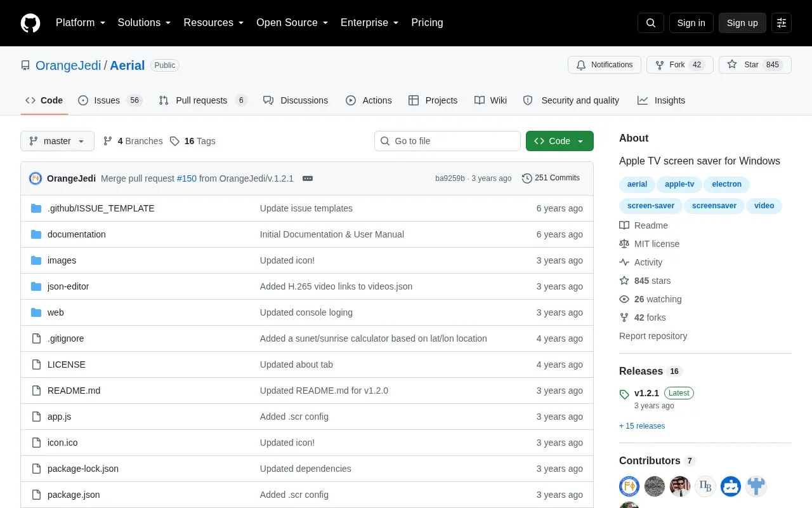
Task: Open the json-editor folder
Action: click(x=68, y=286)
